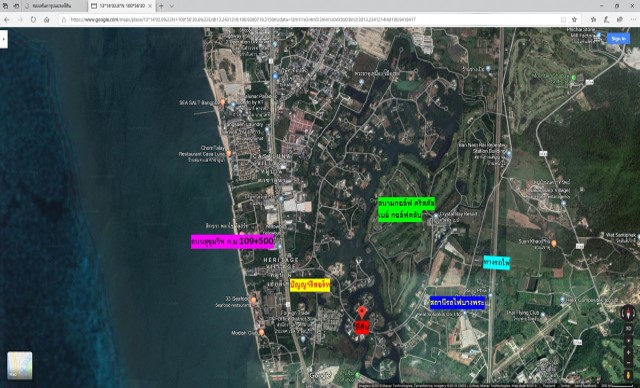
Task: Click the Sign in button
Action: click(x=618, y=38)
